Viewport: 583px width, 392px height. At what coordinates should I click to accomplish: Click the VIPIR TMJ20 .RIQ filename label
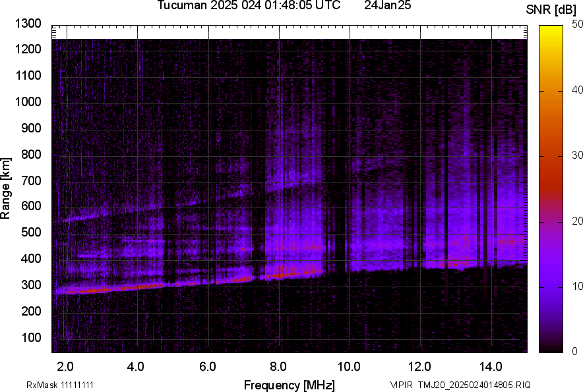coord(460,385)
